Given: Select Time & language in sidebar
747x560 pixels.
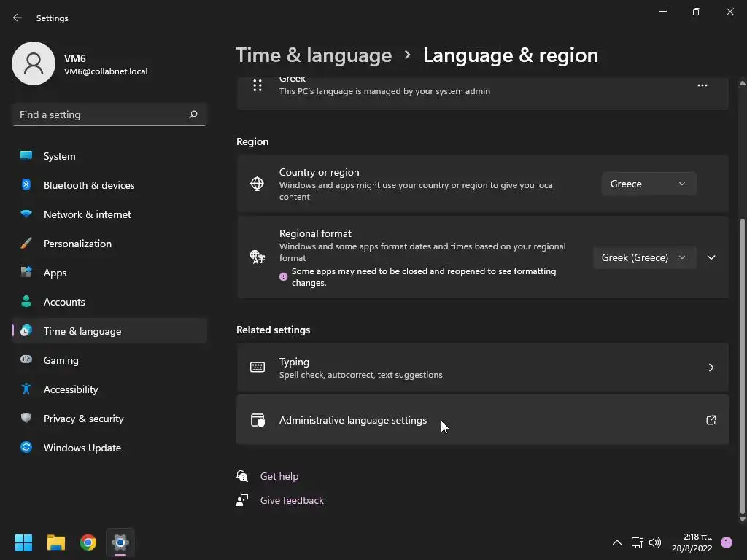Looking at the screenshot, I should pos(109,331).
